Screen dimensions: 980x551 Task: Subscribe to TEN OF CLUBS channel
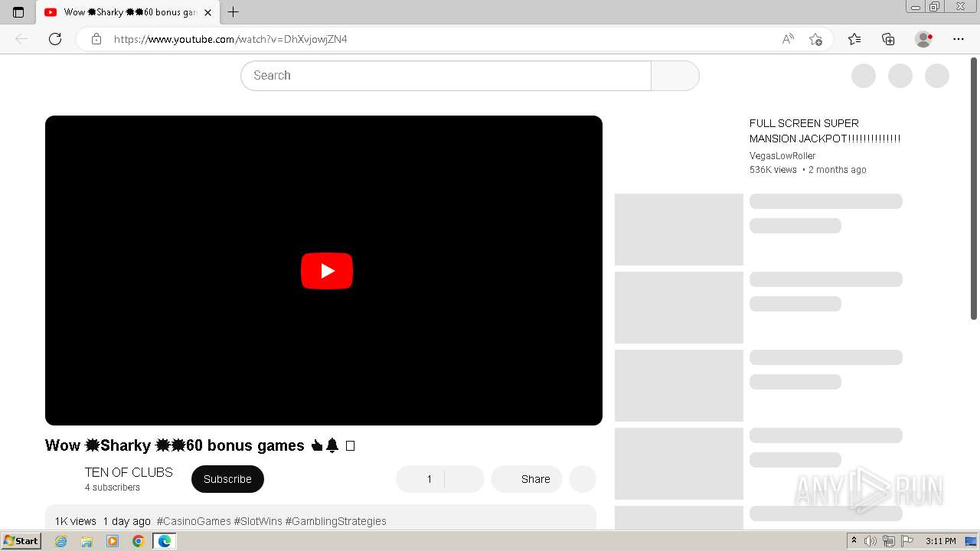click(227, 479)
